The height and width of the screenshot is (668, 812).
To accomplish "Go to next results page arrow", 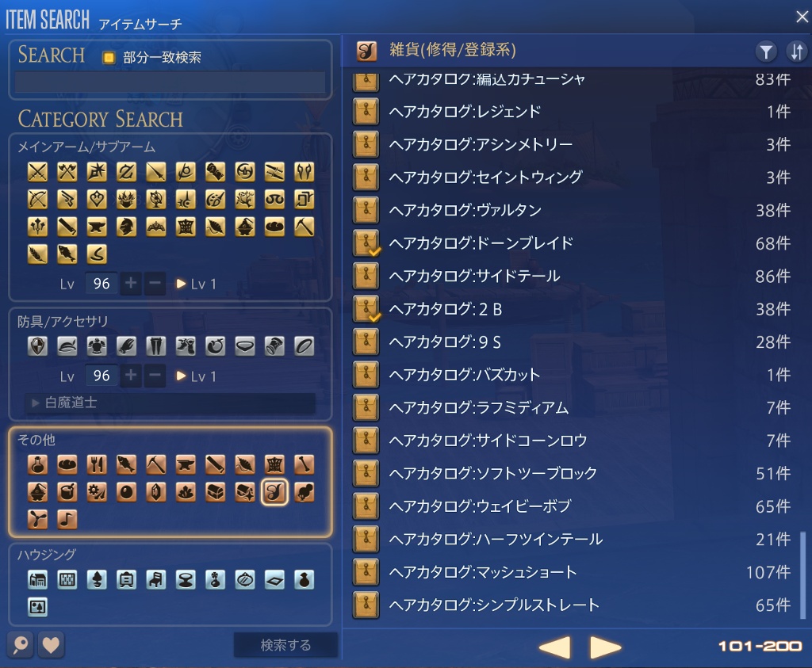I will coord(605,647).
